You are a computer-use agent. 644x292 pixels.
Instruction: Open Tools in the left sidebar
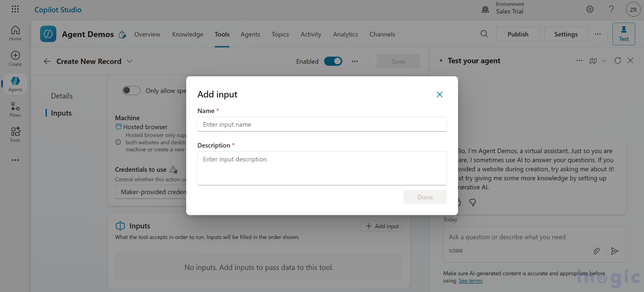tap(15, 135)
